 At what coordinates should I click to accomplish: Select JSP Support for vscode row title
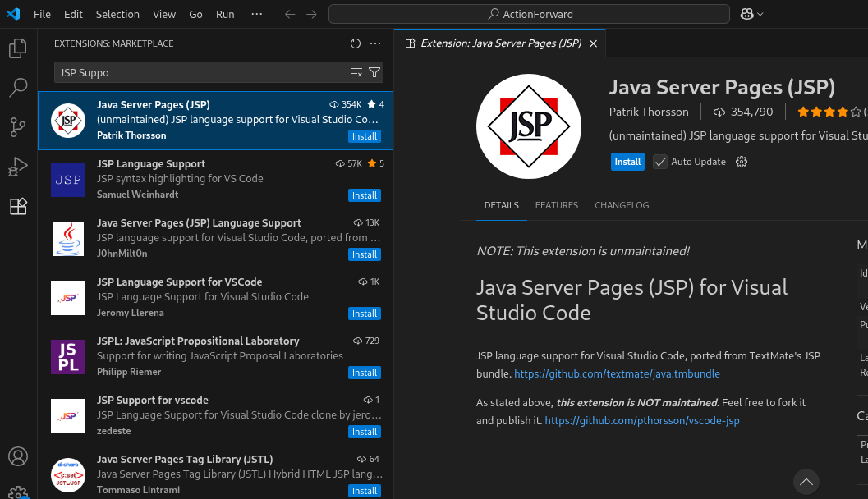tap(153, 401)
